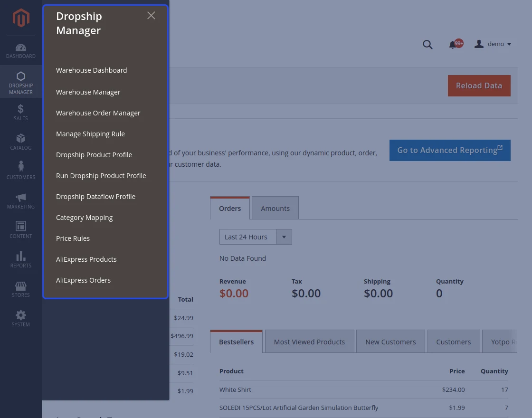Click the No Data Found message
This screenshot has width=532, height=418.
click(243, 258)
